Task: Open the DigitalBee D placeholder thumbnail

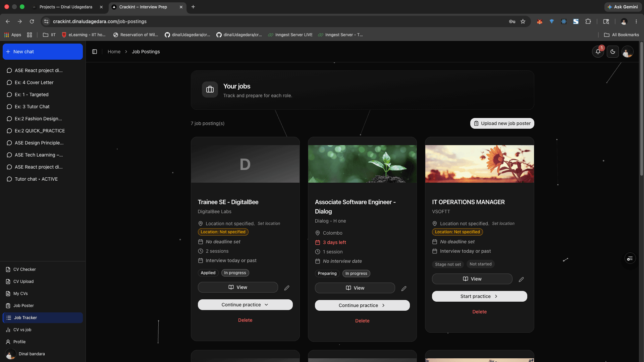Action: point(245,164)
